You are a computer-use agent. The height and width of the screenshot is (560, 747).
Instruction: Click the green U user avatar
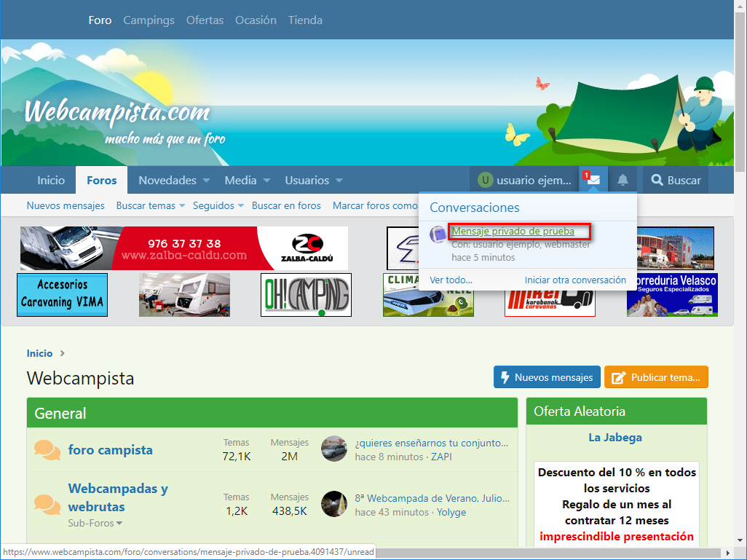tap(486, 180)
